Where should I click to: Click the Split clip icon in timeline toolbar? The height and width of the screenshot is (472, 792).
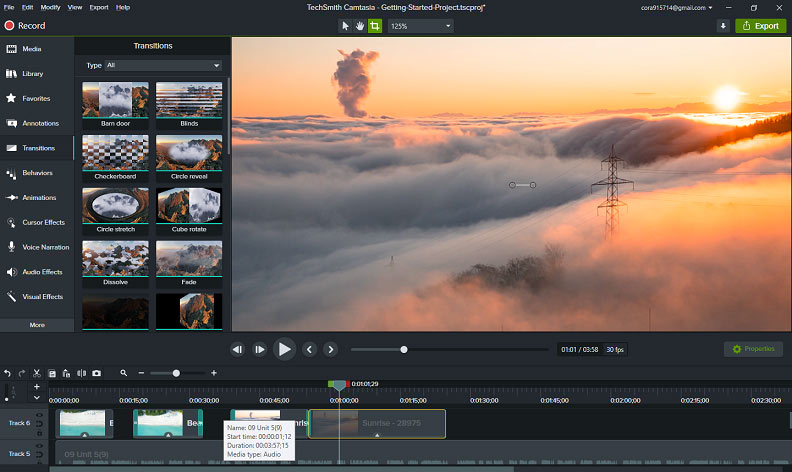(81, 373)
